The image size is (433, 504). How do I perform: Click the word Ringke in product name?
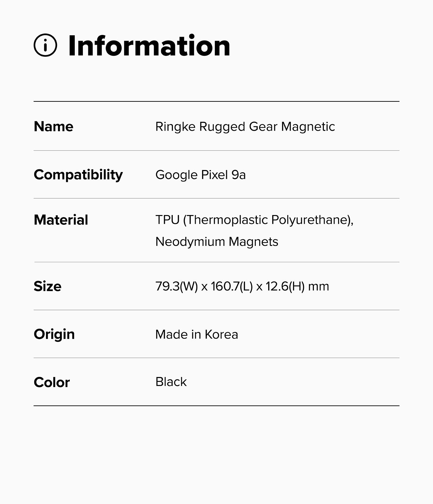click(175, 127)
